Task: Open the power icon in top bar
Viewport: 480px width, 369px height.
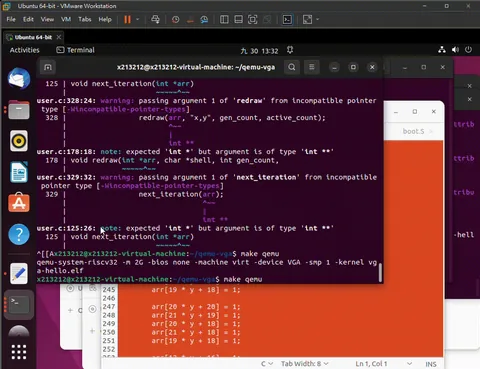Action: coord(468,50)
